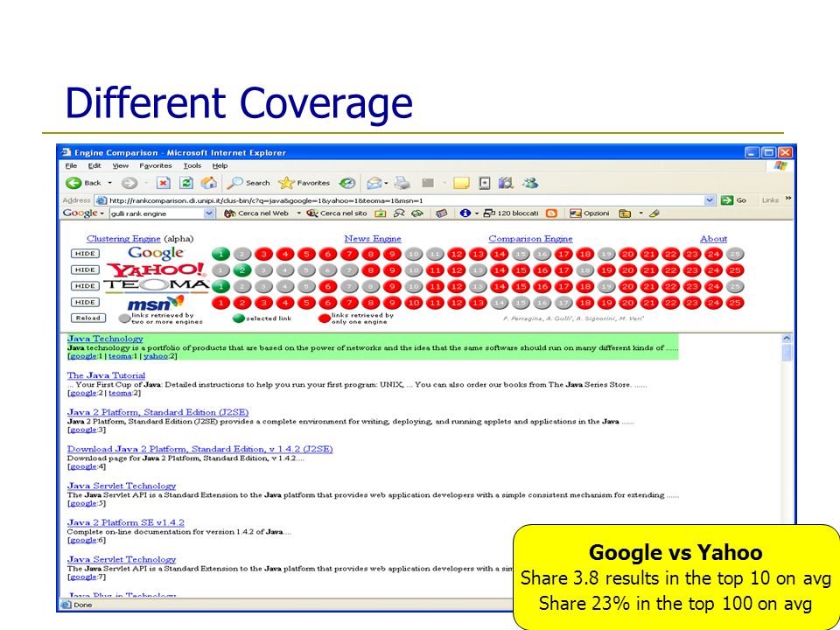Expand the Mail button dropdown arrow
The image size is (840, 630).
(x=386, y=183)
